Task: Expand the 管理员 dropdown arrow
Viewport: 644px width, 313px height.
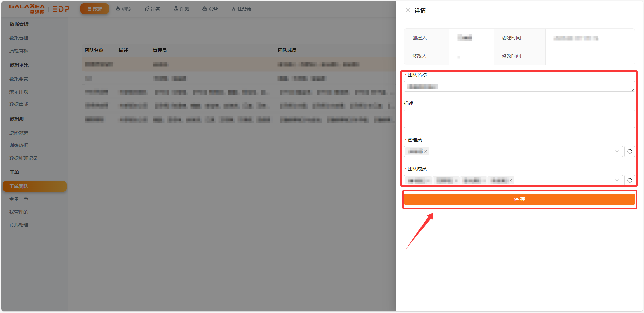Action: [617, 151]
